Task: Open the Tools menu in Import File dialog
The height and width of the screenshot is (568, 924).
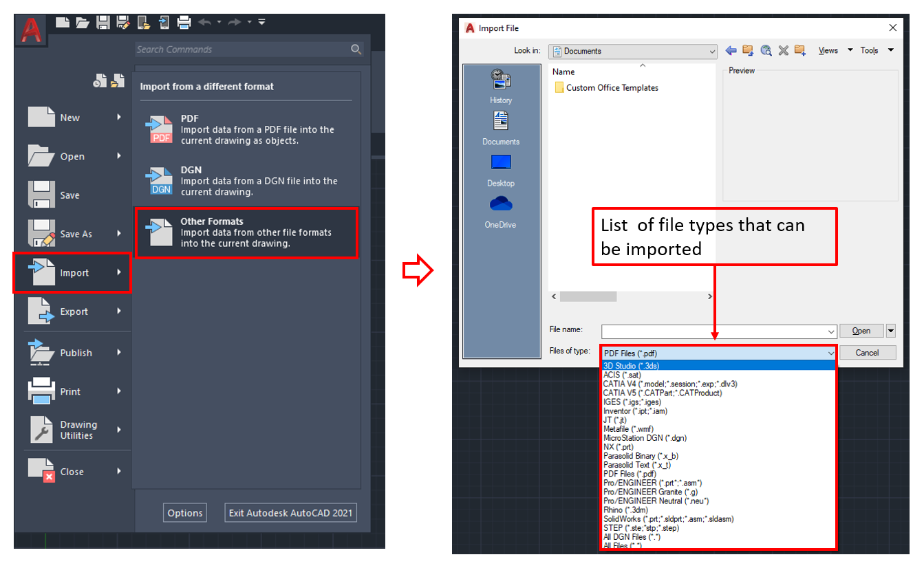Action: tap(877, 50)
